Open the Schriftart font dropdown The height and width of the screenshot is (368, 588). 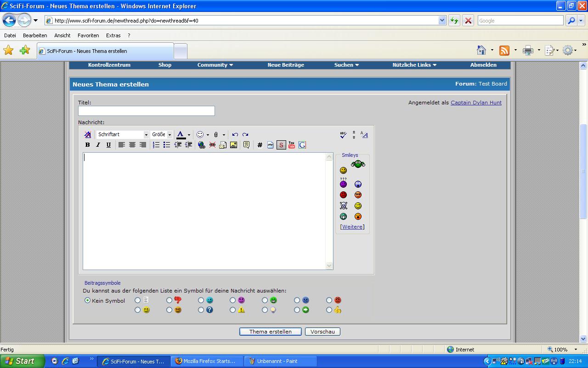(x=146, y=135)
